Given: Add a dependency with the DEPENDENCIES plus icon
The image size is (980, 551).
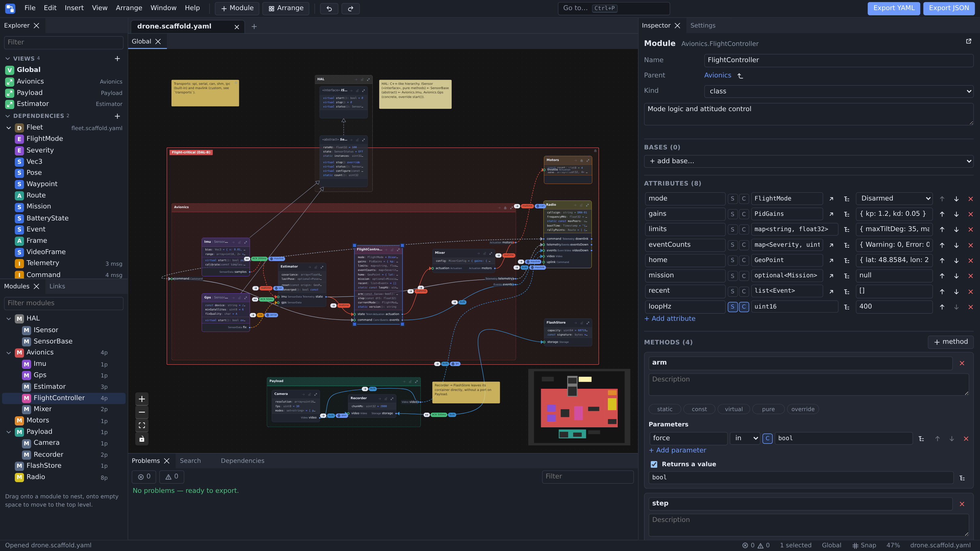Looking at the screenshot, I should (x=117, y=116).
